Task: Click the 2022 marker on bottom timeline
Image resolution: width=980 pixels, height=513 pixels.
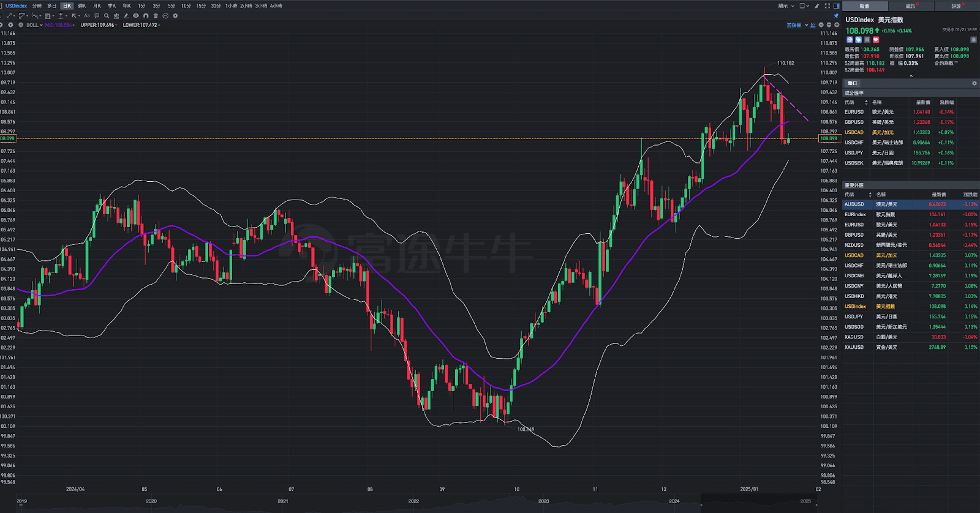Action: pos(413,501)
